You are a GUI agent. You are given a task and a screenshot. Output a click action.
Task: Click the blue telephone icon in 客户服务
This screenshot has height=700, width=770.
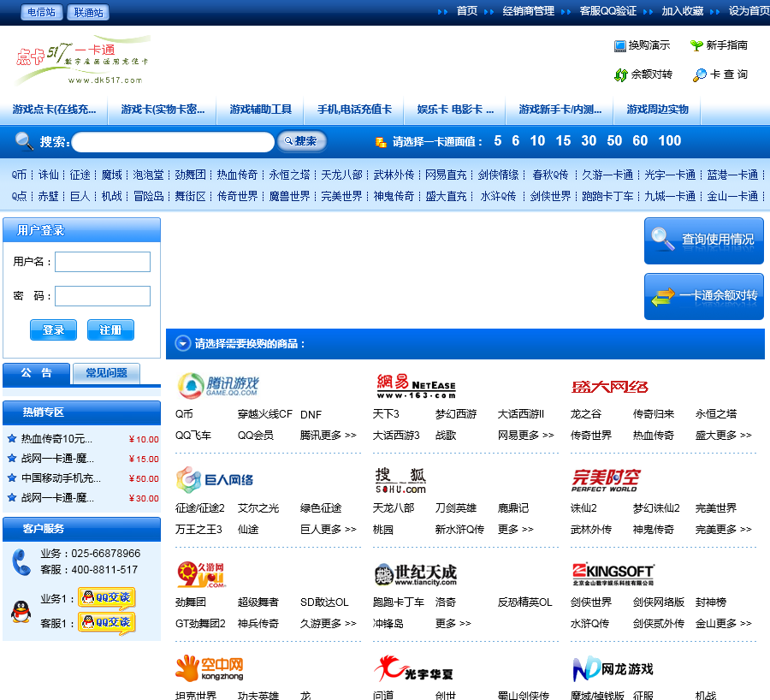point(21,562)
